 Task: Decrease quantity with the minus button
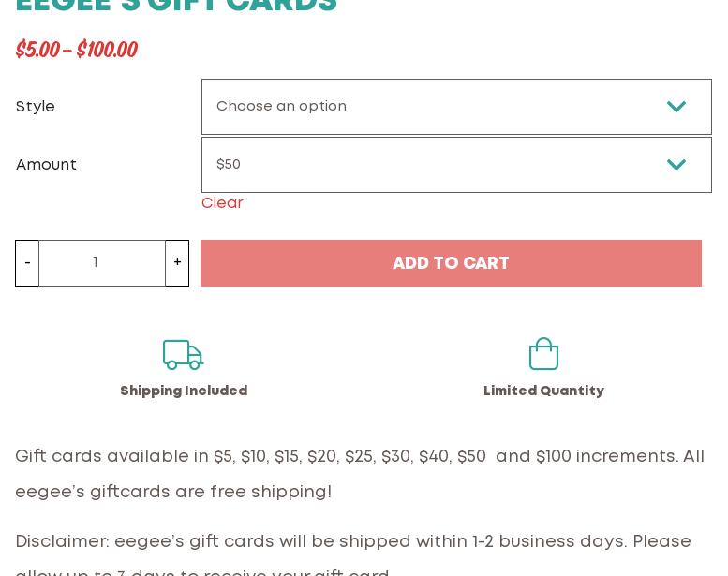(27, 263)
